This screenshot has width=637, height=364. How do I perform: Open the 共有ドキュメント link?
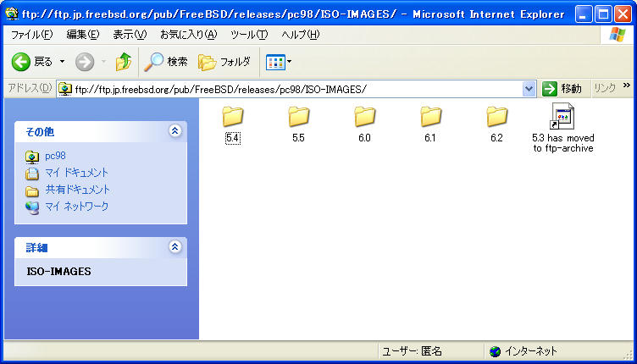coord(78,190)
